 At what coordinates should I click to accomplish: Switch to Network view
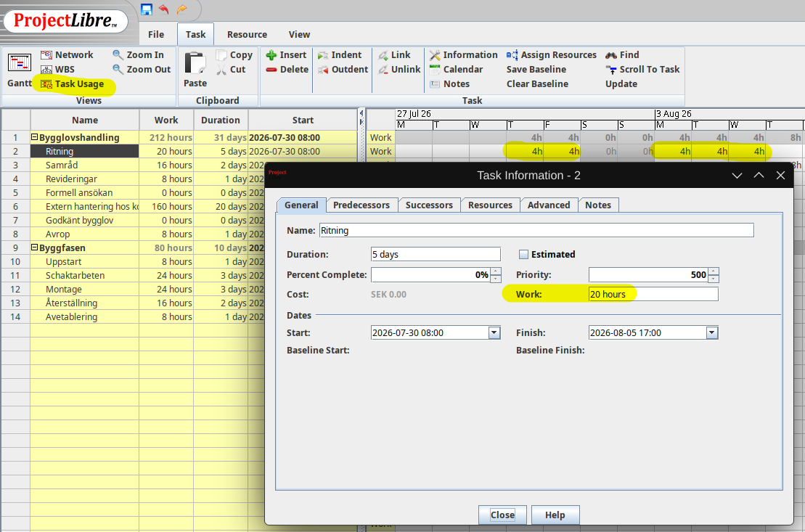(x=67, y=55)
